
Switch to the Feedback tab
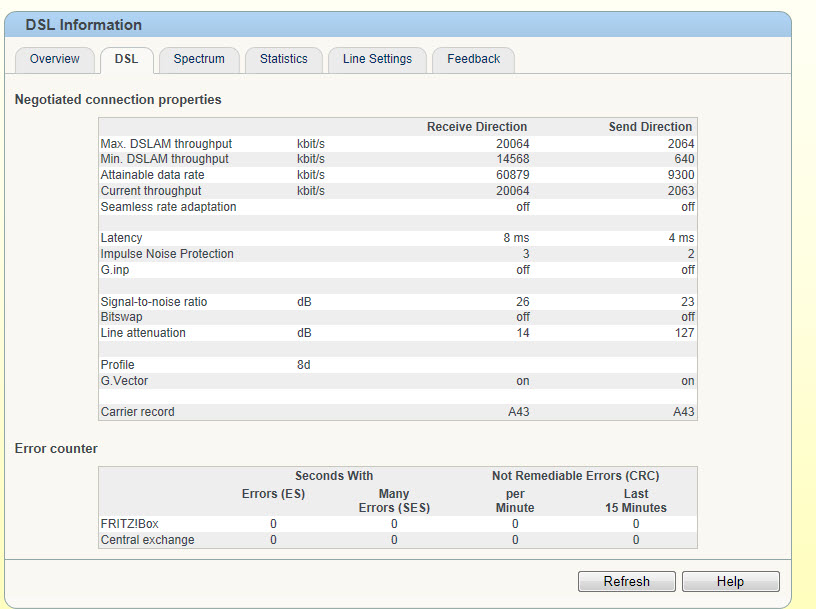[473, 59]
